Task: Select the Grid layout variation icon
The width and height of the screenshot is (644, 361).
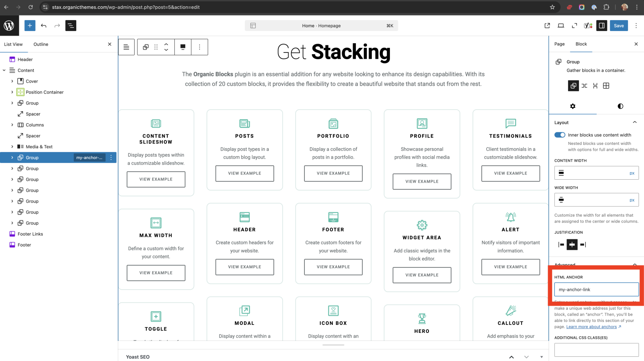Action: 606,86
